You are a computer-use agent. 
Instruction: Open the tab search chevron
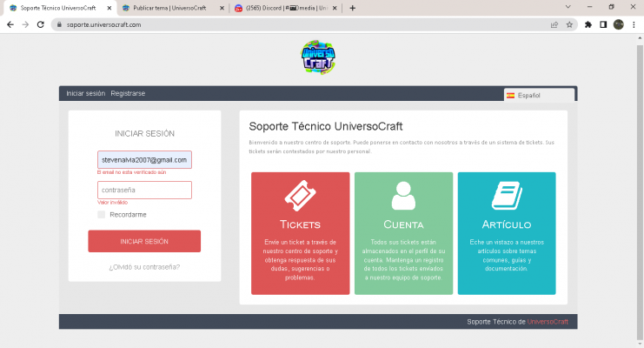568,7
